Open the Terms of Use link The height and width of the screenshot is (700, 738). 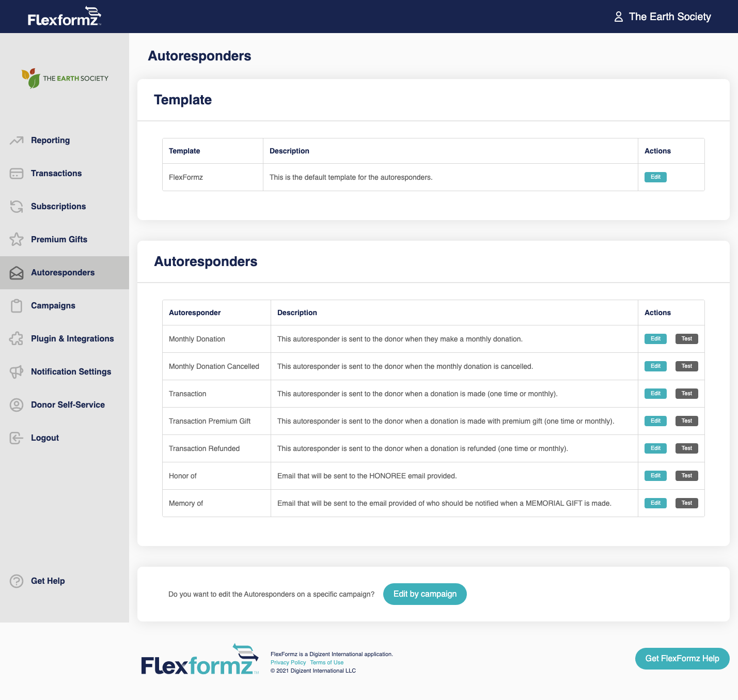(326, 662)
